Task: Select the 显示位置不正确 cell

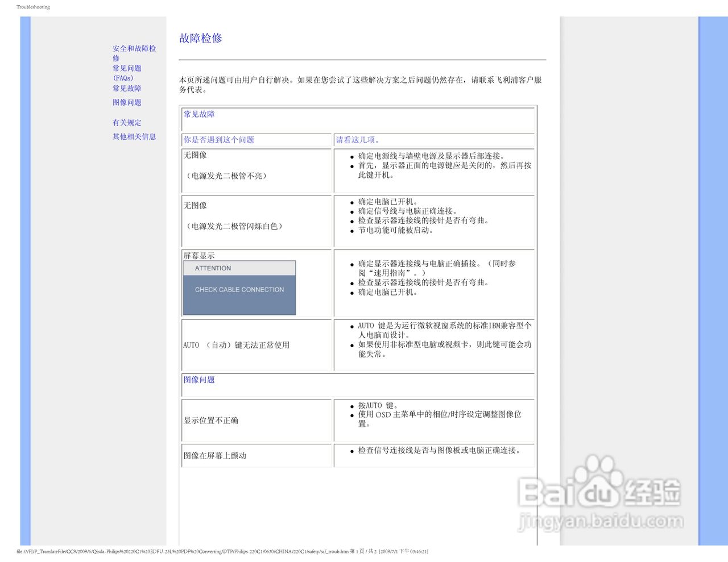Action: tap(257, 421)
